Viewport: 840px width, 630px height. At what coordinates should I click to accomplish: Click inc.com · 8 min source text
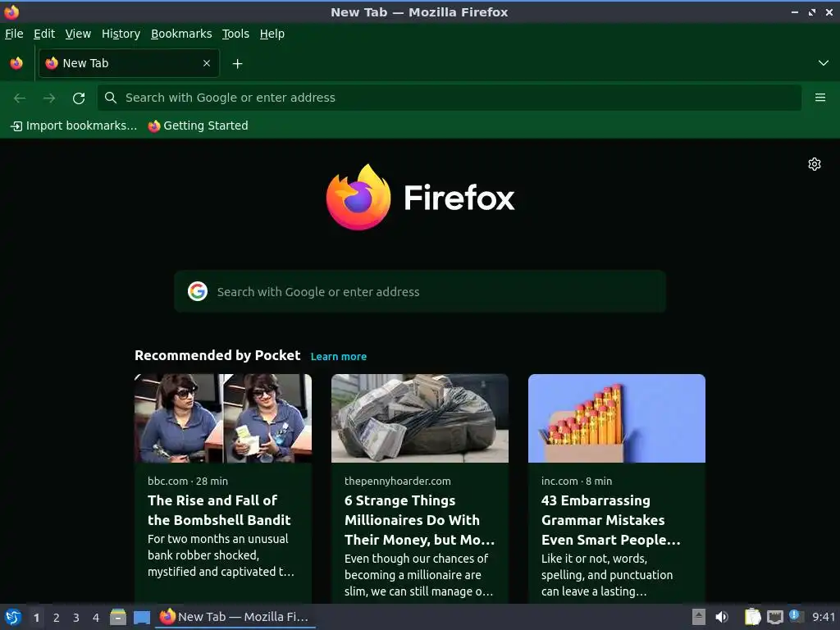pyautogui.click(x=577, y=481)
